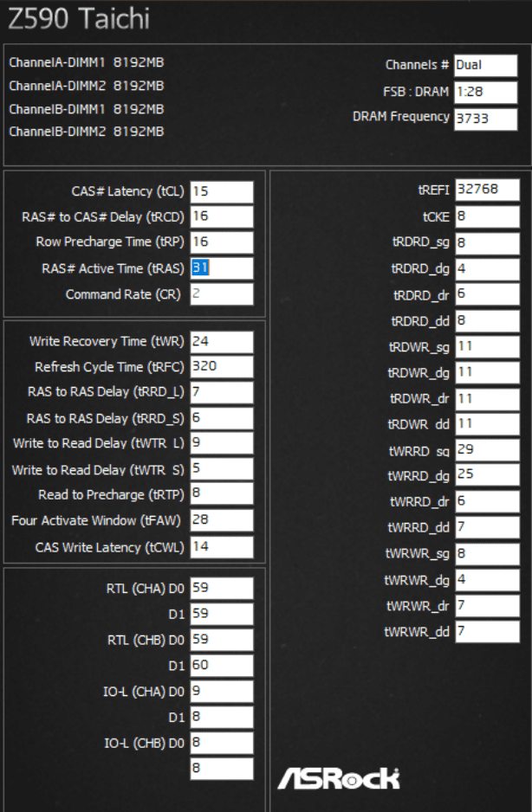Select the CAS Write Latency (tCWL) field

pos(222,547)
